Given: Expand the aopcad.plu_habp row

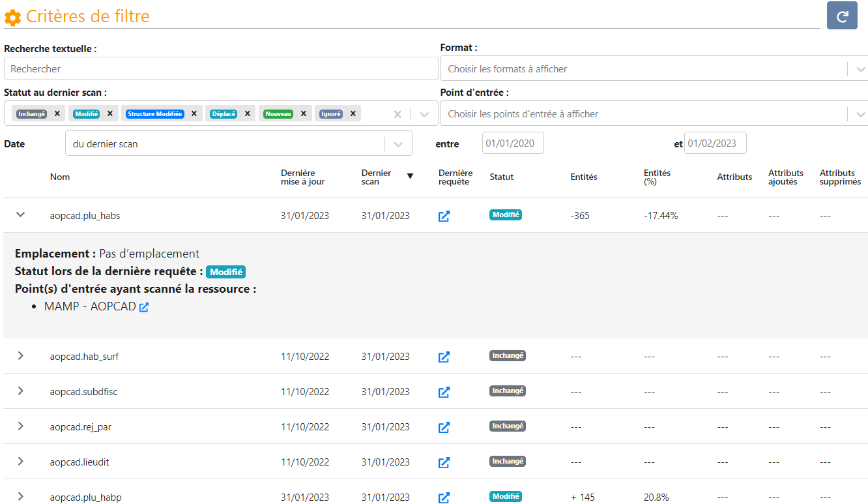Looking at the screenshot, I should [x=21, y=496].
